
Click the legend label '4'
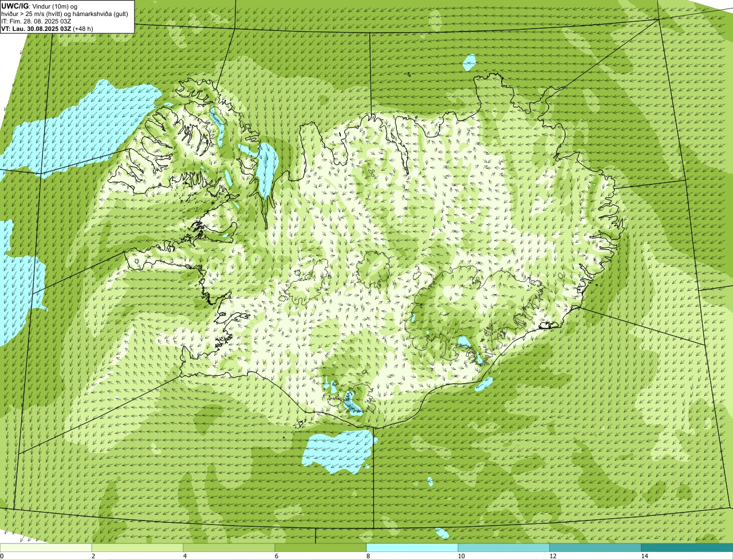click(x=184, y=556)
